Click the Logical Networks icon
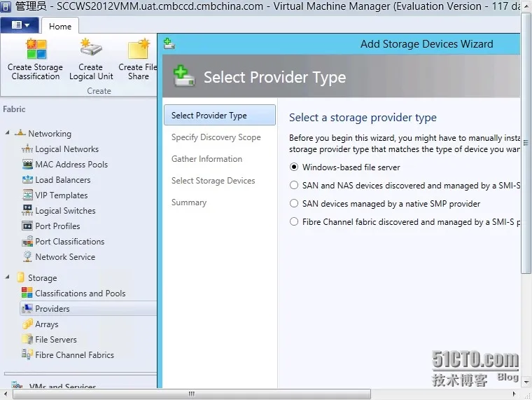The height and width of the screenshot is (400, 532). [x=27, y=149]
